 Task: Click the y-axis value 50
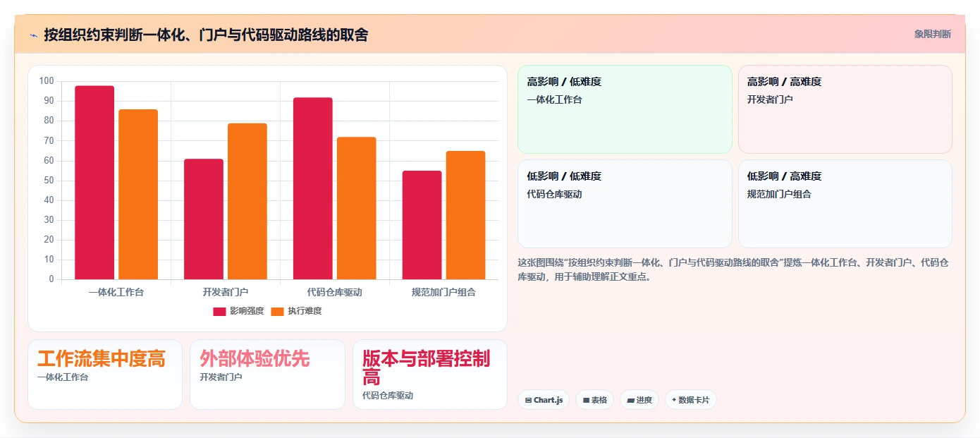[49, 181]
